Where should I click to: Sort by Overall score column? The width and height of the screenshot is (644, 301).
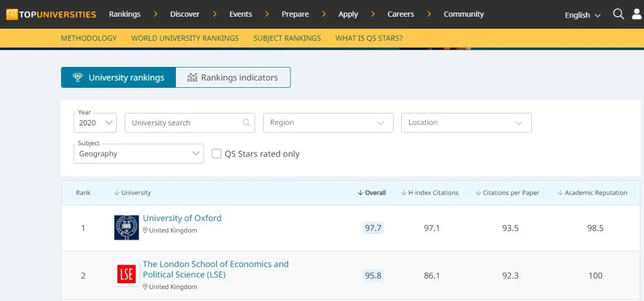click(x=371, y=193)
